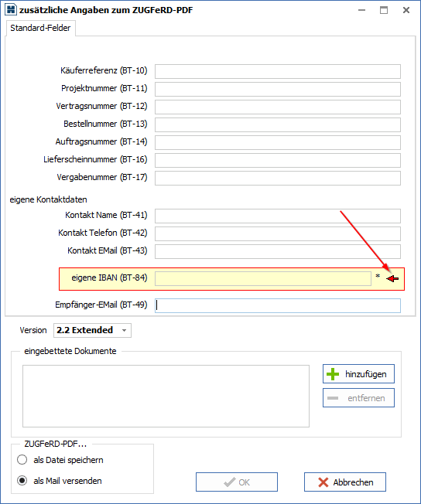The width and height of the screenshot is (421, 504).
Task: Click inside the eingebettete Dokumente list
Action: pos(166,396)
